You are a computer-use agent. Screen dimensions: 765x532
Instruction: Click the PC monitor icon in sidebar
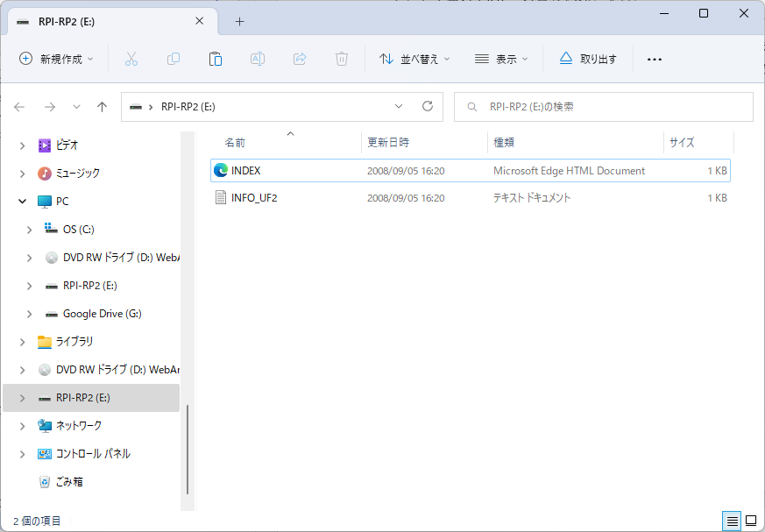click(45, 201)
